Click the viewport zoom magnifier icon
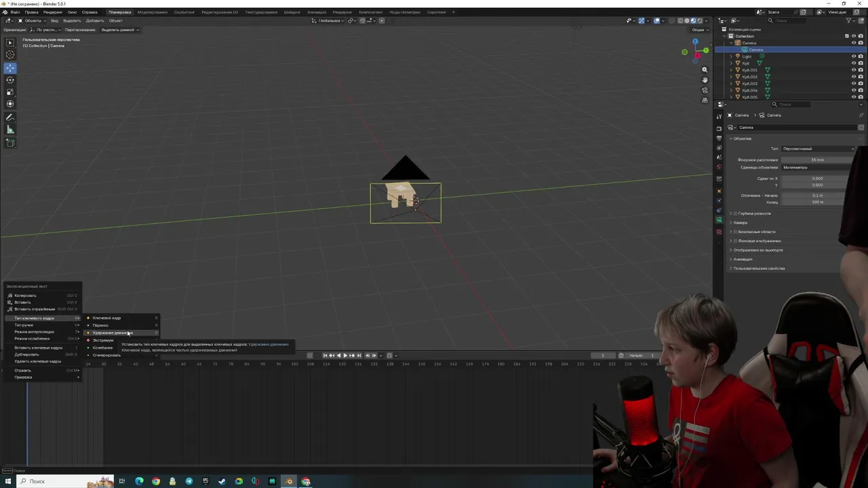Image resolution: width=868 pixels, height=488 pixels. tap(705, 70)
